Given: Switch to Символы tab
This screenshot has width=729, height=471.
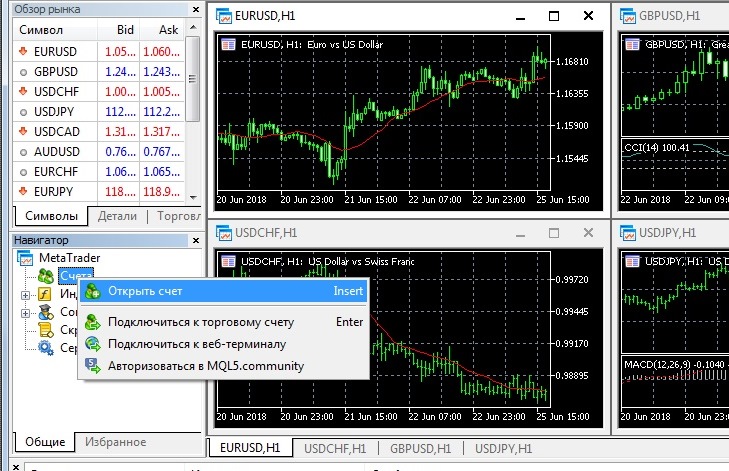Looking at the screenshot, I should [x=51, y=216].
